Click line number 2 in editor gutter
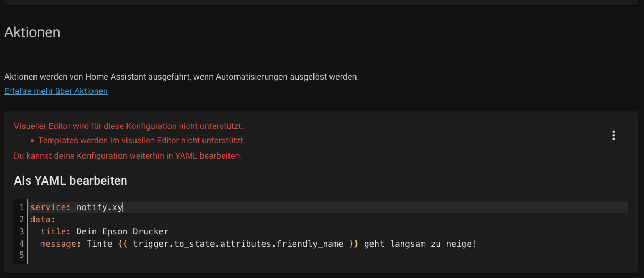Viewport: 644px width, 278px height. click(21, 220)
